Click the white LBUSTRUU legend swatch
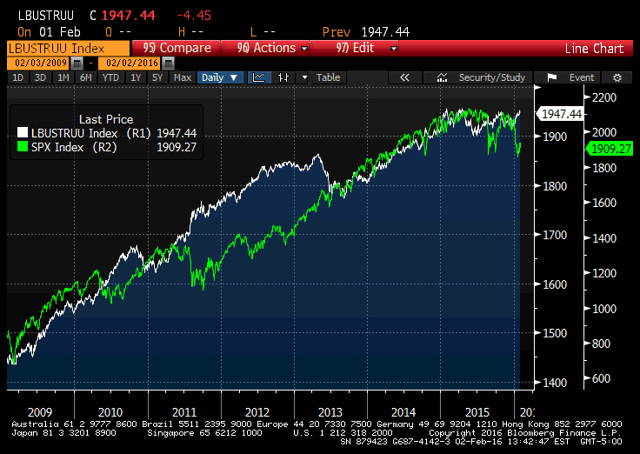This screenshot has width=640, height=454. coord(22,133)
